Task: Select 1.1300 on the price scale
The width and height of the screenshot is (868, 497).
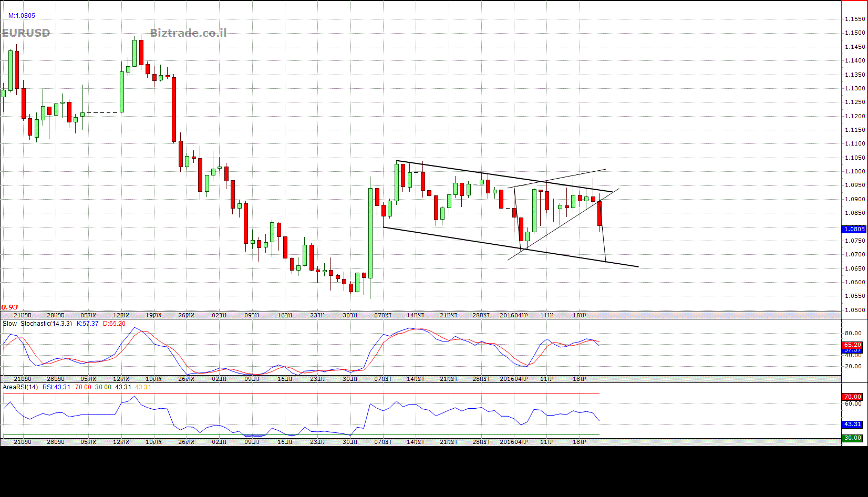Action: [x=855, y=88]
